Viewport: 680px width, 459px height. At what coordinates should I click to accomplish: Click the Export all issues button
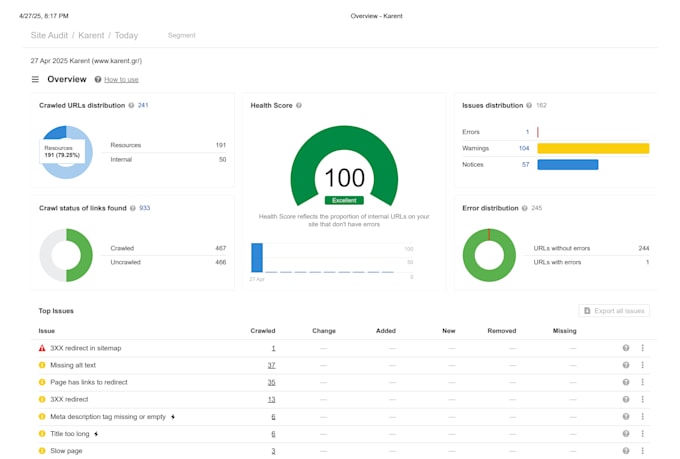(614, 311)
